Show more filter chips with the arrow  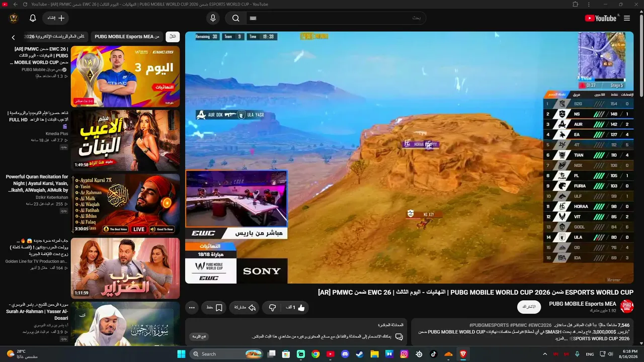click(x=14, y=37)
